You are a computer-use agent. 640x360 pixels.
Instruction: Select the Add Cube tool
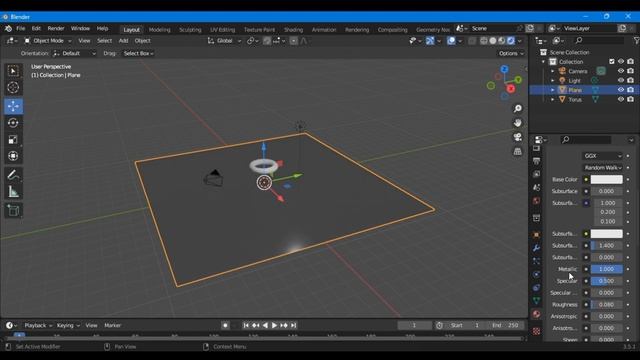(13, 211)
